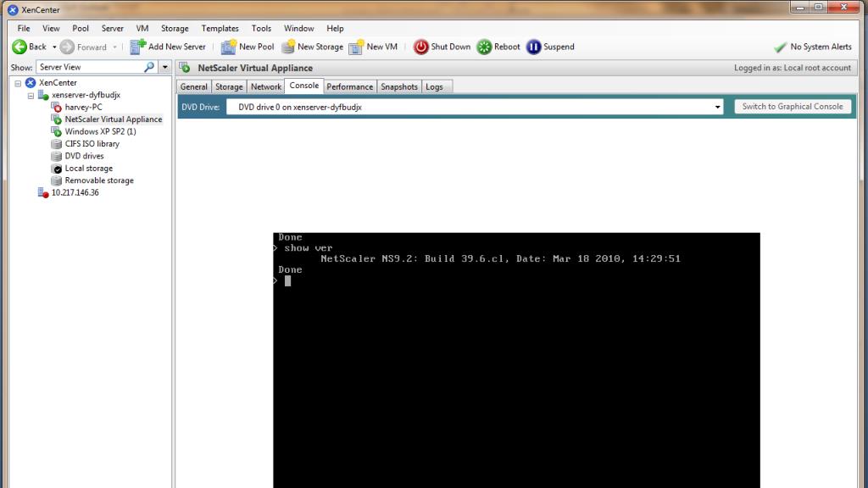The image size is (868, 488).
Task: Click the XenCenter root node icon
Action: [x=31, y=83]
